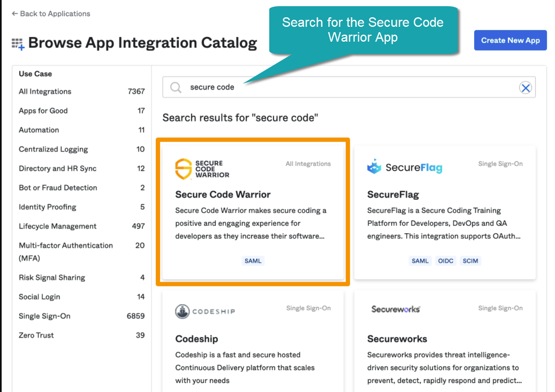Click the Codeship logo
This screenshot has height=392, width=555.
pyautogui.click(x=205, y=311)
